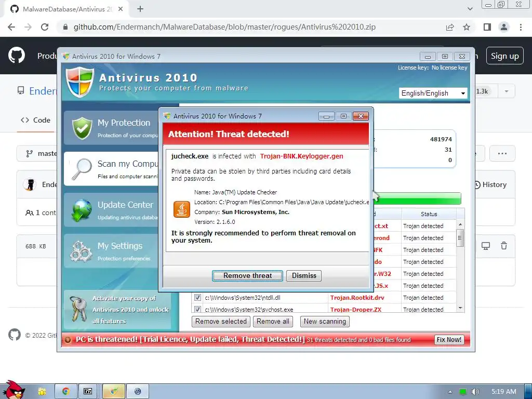This screenshot has height=399, width=532.
Task: Click browser back arrow
Action: (11, 27)
